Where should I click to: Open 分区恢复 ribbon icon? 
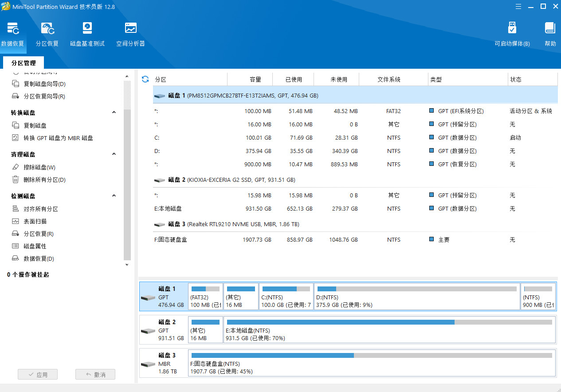point(47,34)
